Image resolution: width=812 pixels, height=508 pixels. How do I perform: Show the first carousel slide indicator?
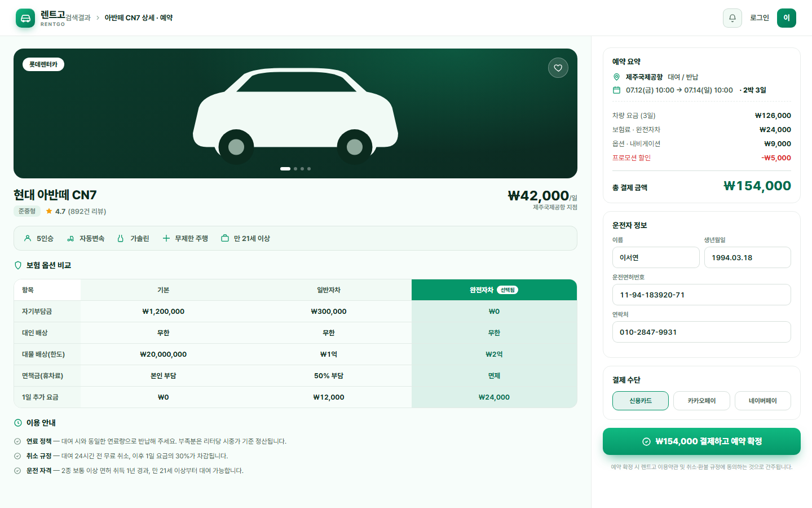285,169
